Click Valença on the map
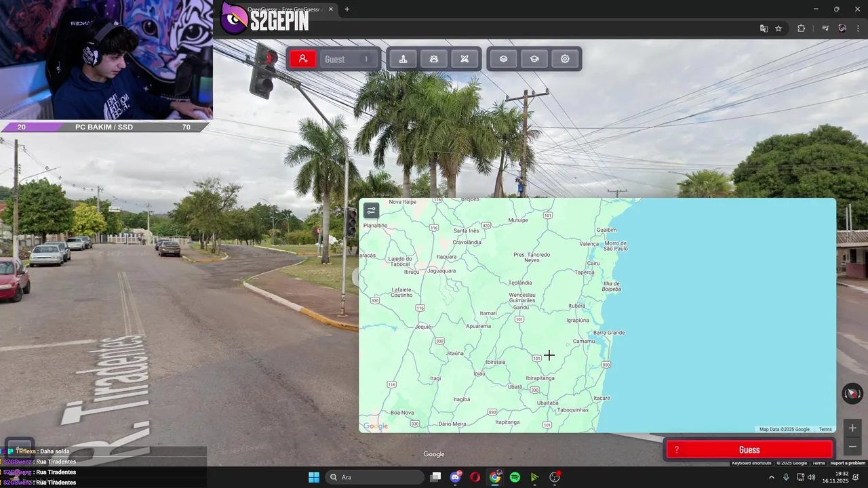The image size is (868, 488). coord(589,244)
